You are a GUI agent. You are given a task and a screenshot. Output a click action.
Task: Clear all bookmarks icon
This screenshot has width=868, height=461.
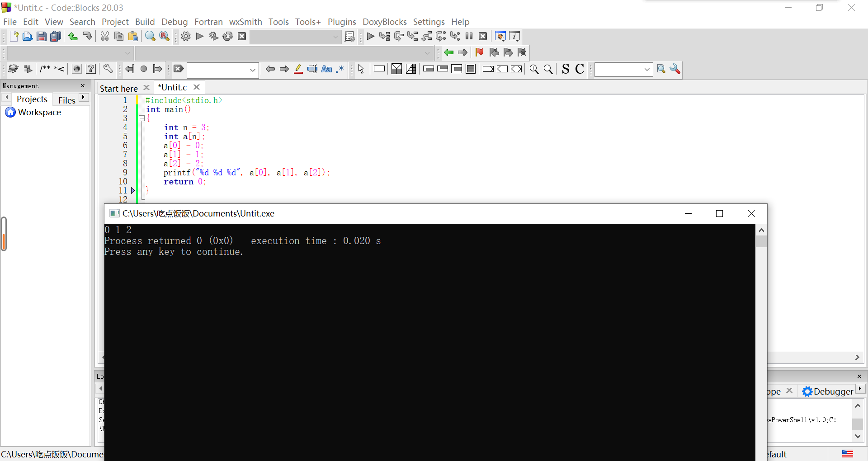tap(522, 52)
